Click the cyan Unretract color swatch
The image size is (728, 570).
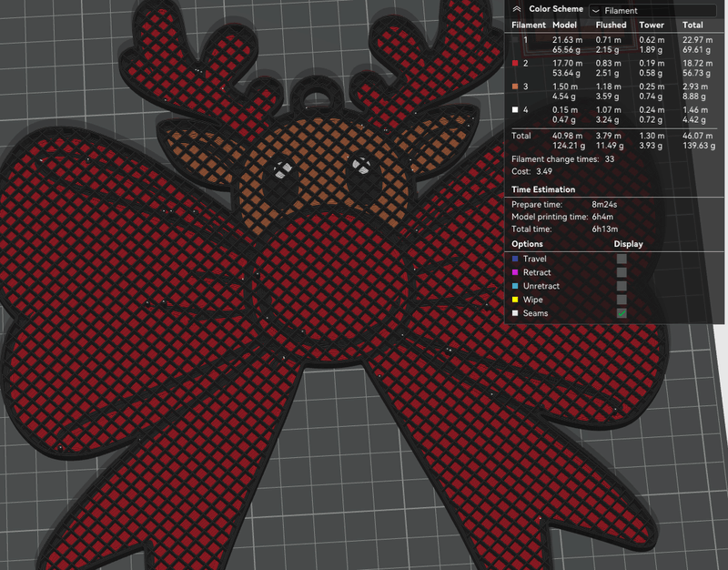pyautogui.click(x=515, y=286)
